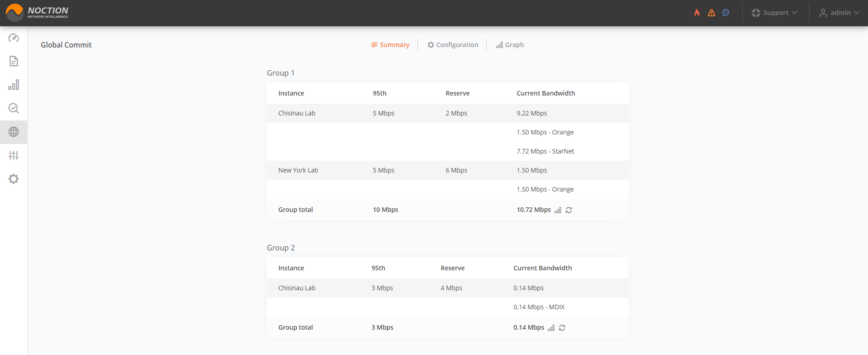Click Group 1 Current Bandwidth column header
Image resolution: width=868 pixels, height=355 pixels.
coord(546,93)
